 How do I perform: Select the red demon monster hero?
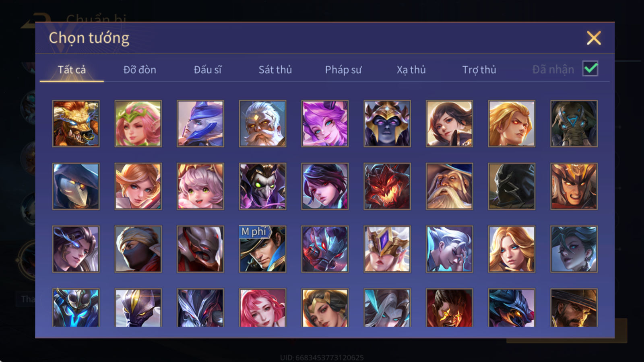(x=387, y=186)
